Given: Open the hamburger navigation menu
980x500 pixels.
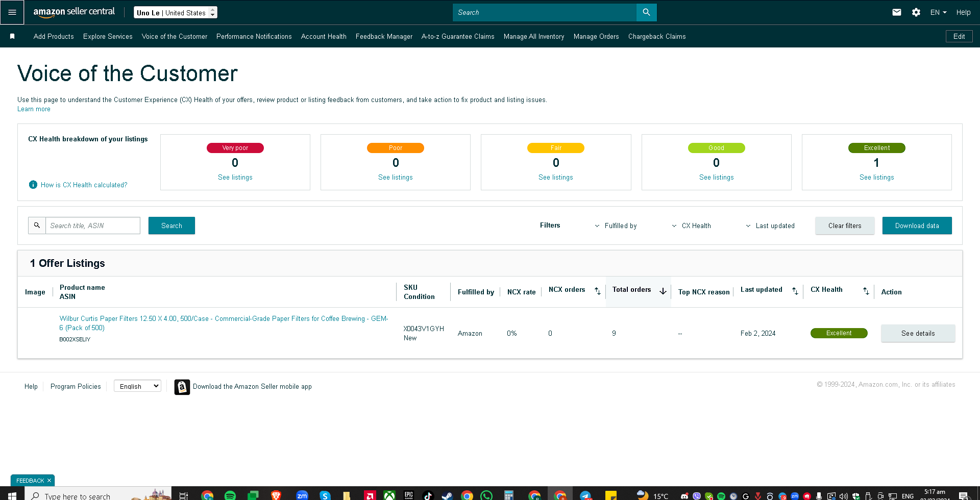Looking at the screenshot, I should (12, 12).
